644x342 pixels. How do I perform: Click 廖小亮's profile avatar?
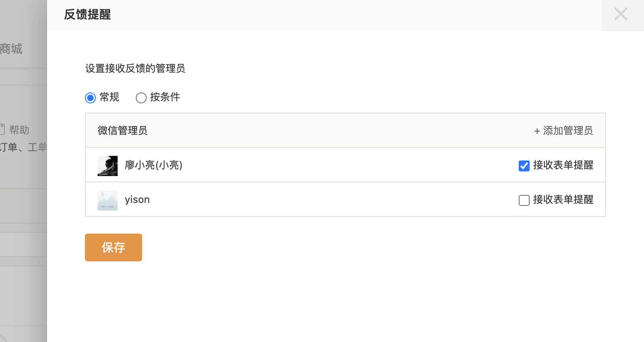pos(108,166)
